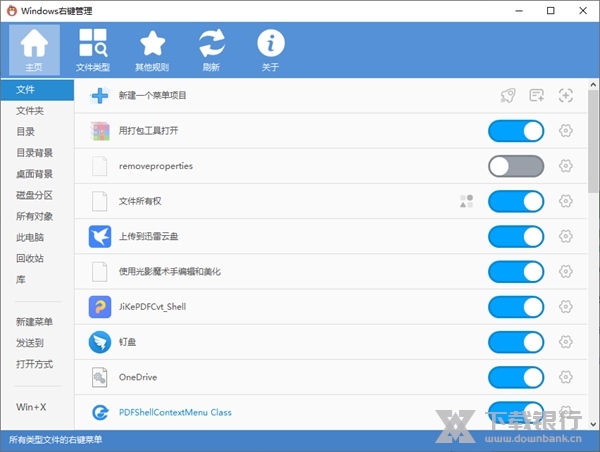Click the OneDrive item name
600x452 pixels.
pyautogui.click(x=138, y=377)
